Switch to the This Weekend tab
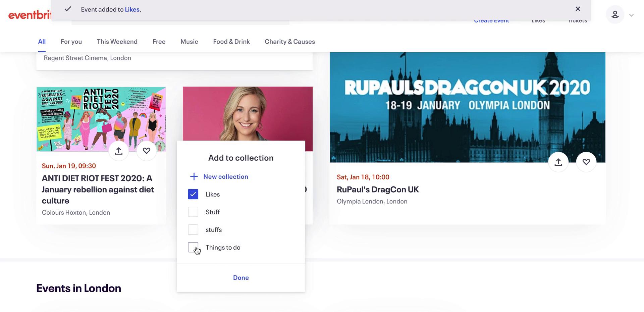 [x=117, y=42]
